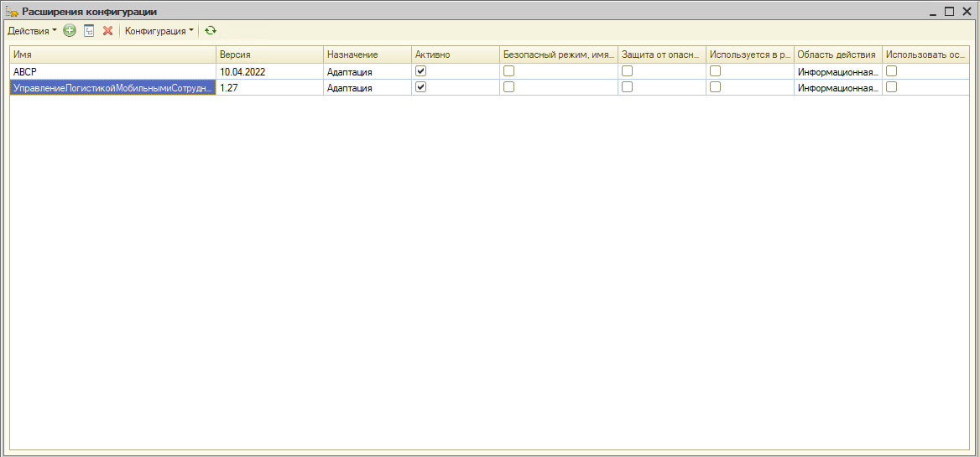This screenshot has height=457, width=980.
Task: Sort by the Имя column header
Action: click(x=112, y=55)
